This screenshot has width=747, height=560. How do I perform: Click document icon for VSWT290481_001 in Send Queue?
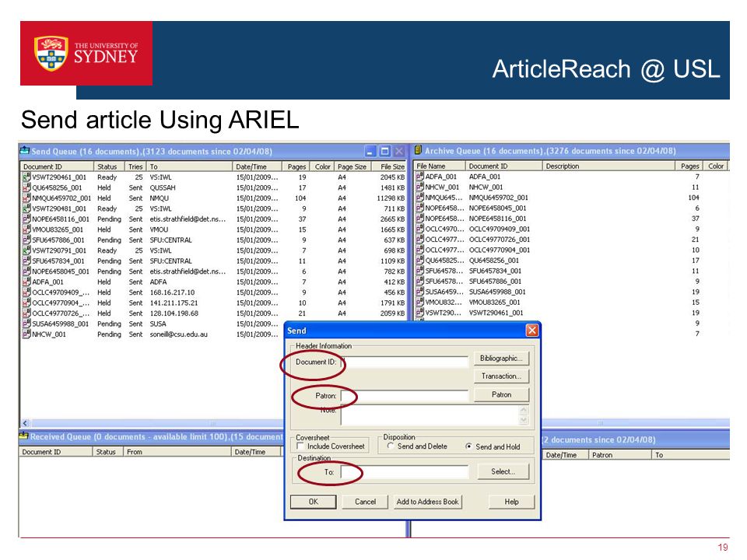click(26, 208)
